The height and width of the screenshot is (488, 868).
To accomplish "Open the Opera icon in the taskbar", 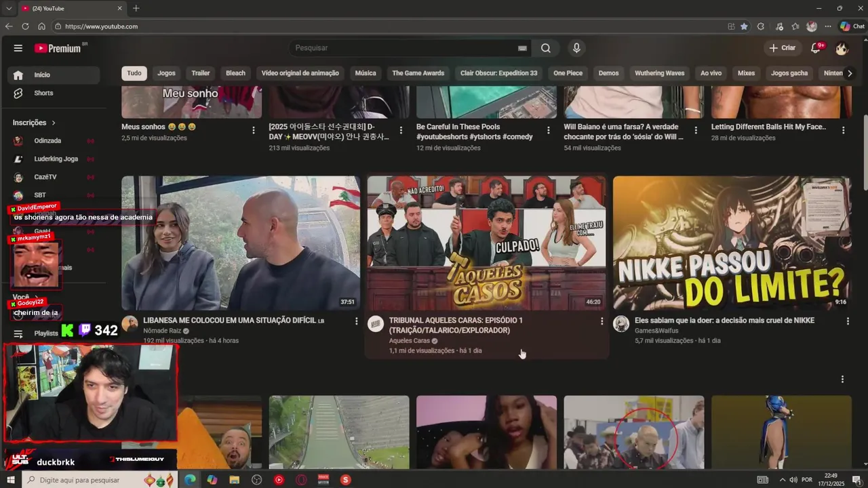I will click(x=301, y=480).
